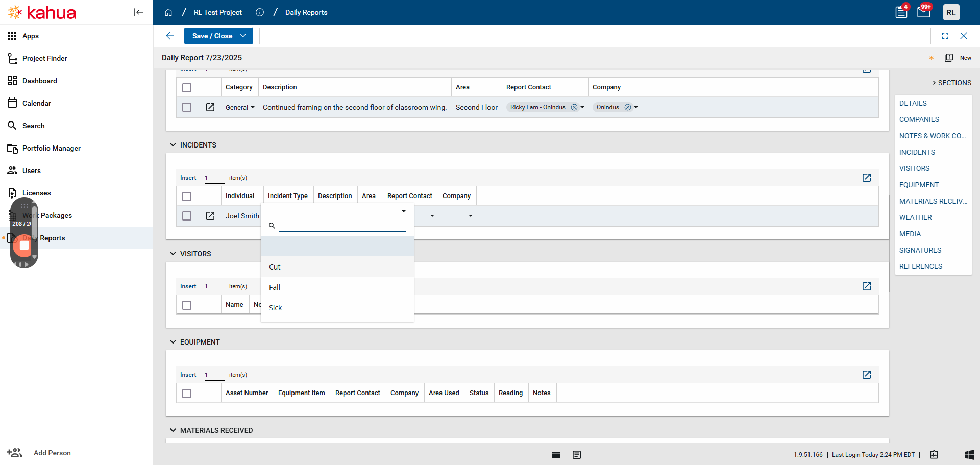Click the Save / Close button
Image resolution: width=980 pixels, height=465 pixels.
(212, 36)
